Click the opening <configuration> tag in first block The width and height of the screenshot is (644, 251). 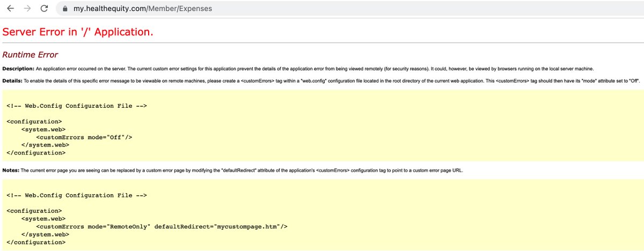pyautogui.click(x=34, y=121)
